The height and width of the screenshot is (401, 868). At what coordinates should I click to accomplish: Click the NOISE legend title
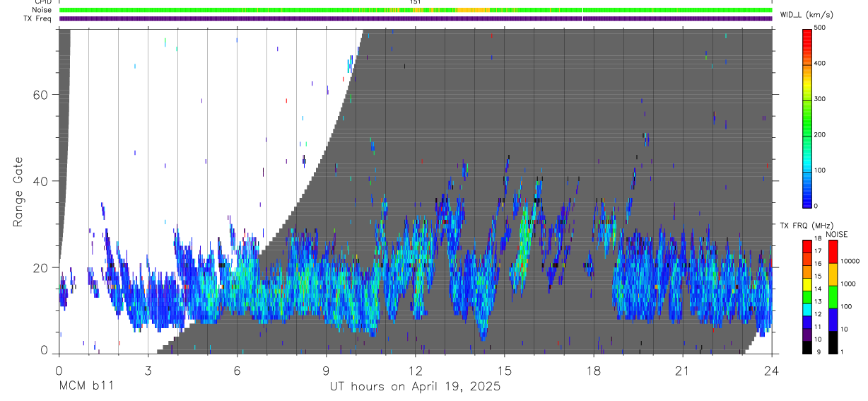(x=836, y=234)
